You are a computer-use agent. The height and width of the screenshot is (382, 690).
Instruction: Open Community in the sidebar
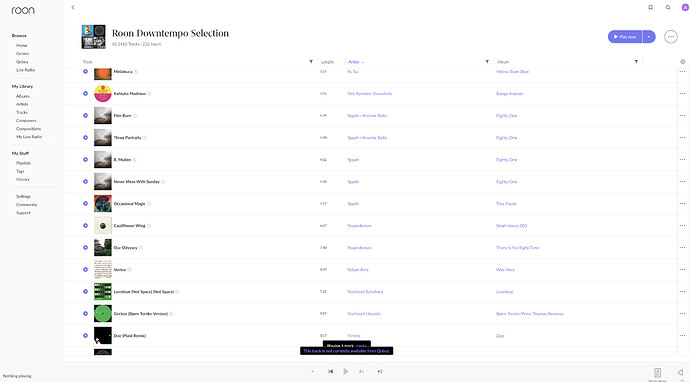(26, 205)
